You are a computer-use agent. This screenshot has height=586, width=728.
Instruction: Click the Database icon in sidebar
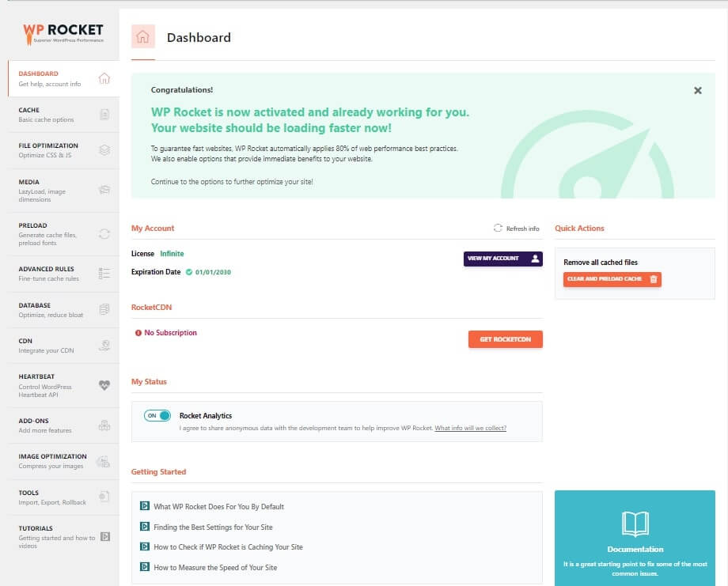tap(104, 309)
